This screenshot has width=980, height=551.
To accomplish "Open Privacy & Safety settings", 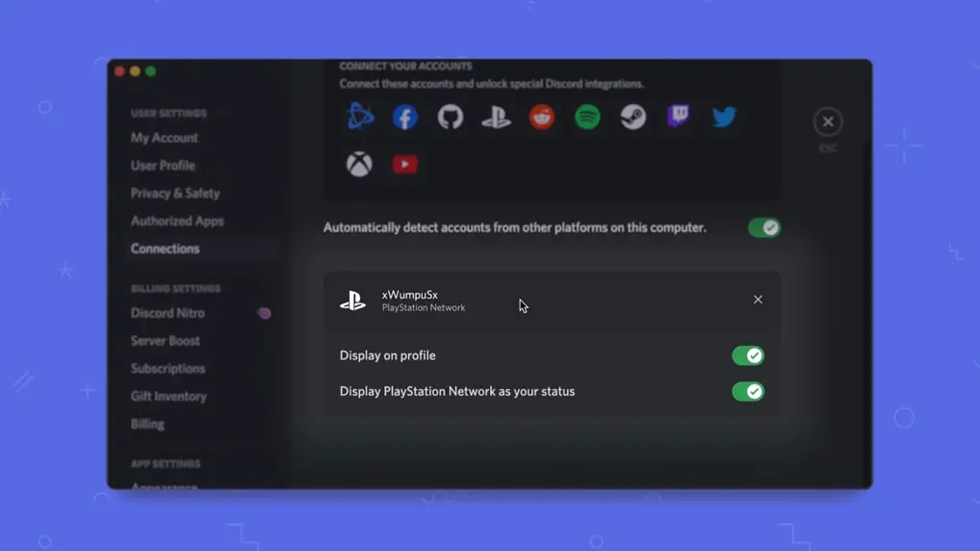I will 175,193.
